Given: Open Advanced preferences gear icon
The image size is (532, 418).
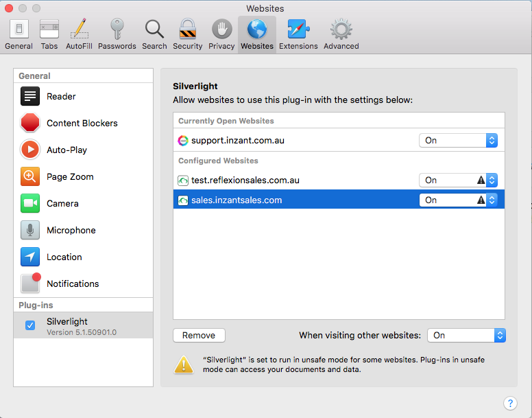Looking at the screenshot, I should pos(341,30).
